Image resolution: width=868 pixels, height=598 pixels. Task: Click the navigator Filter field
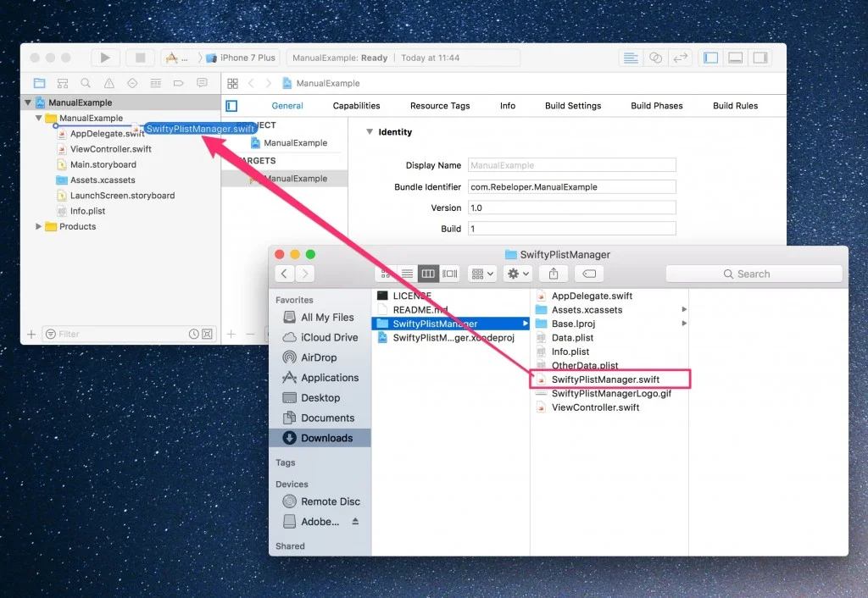(x=122, y=334)
